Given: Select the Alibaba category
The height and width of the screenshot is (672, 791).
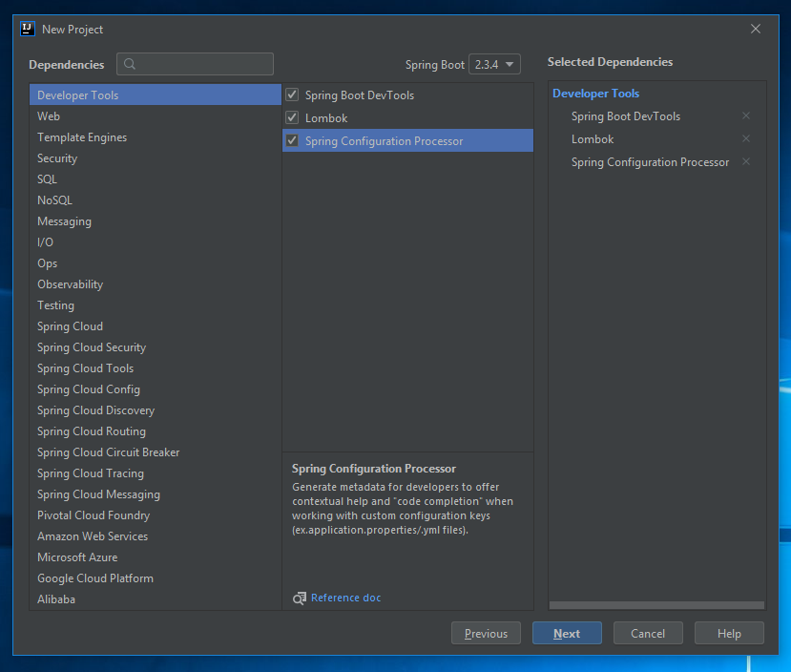Looking at the screenshot, I should coord(156,599).
